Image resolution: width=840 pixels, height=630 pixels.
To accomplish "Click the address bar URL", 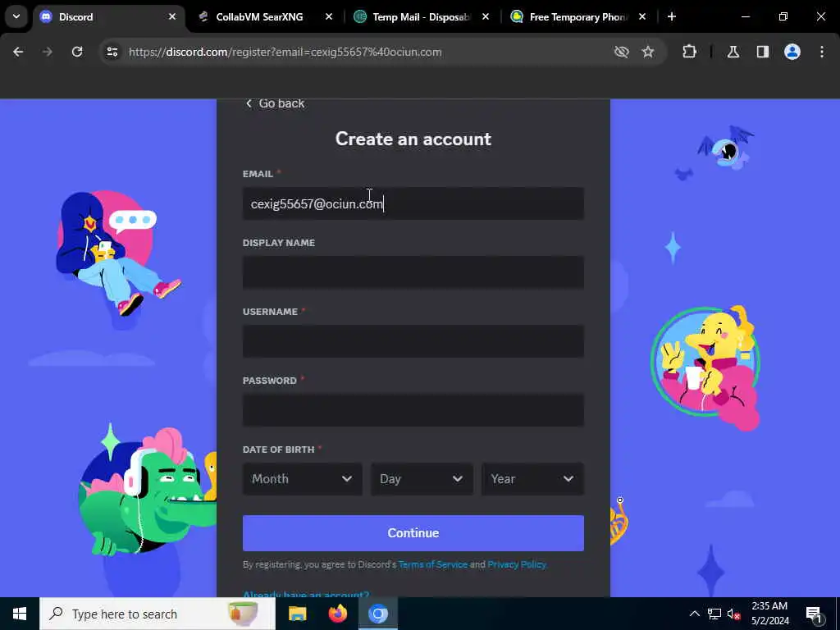I will point(285,52).
